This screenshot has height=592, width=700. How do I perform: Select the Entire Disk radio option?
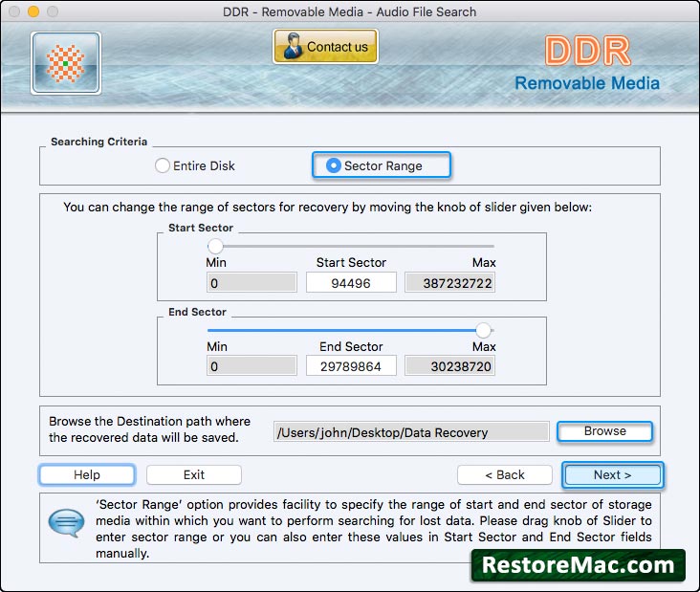(195, 165)
